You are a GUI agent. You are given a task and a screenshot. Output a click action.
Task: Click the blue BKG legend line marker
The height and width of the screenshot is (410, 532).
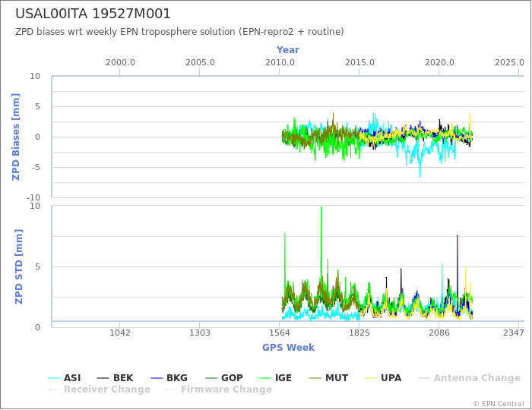[x=157, y=378]
